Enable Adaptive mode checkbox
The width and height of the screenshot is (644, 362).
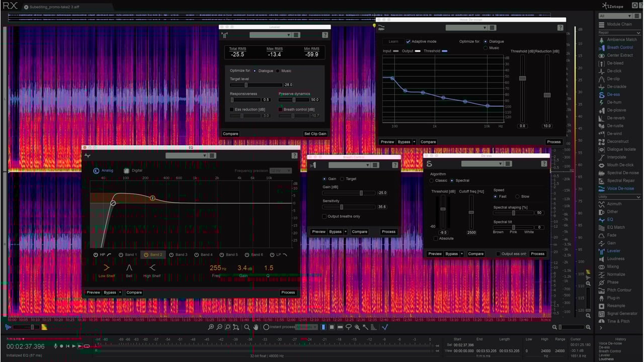[x=409, y=42]
